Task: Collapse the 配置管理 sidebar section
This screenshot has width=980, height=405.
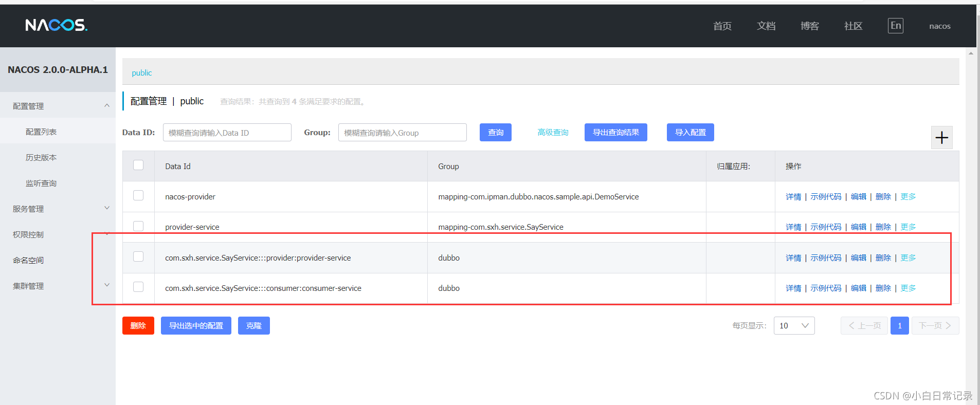Action: point(58,106)
